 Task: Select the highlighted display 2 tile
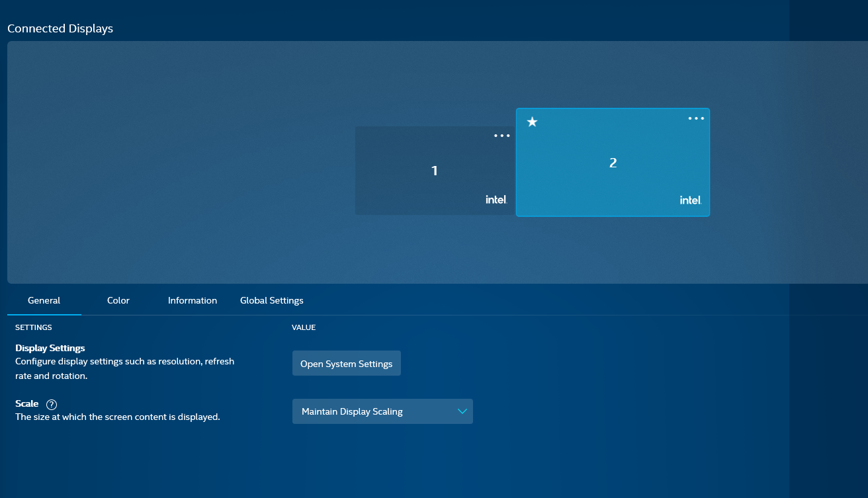click(613, 163)
